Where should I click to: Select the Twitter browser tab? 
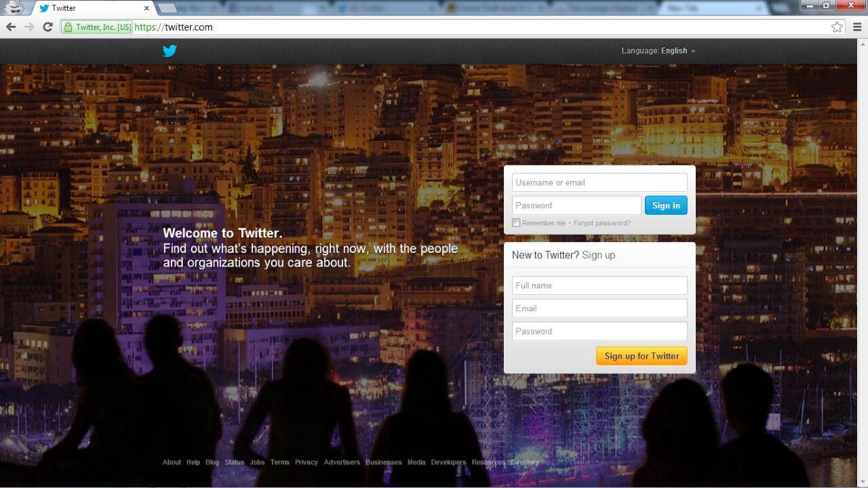tap(94, 8)
